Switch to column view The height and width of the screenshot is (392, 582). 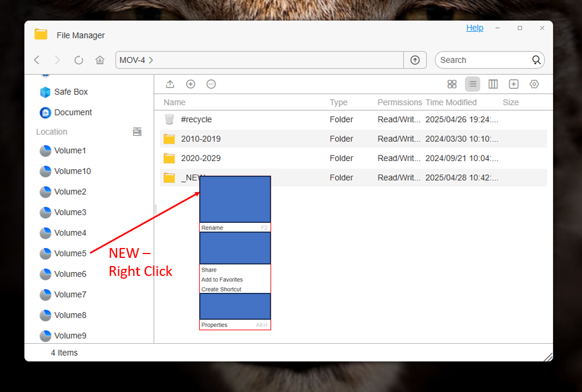[493, 84]
